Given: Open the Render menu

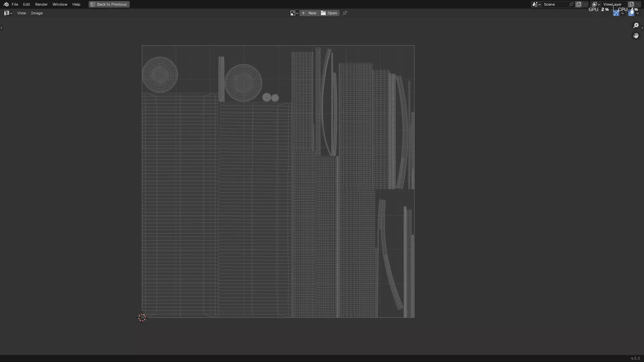Looking at the screenshot, I should pyautogui.click(x=41, y=4).
